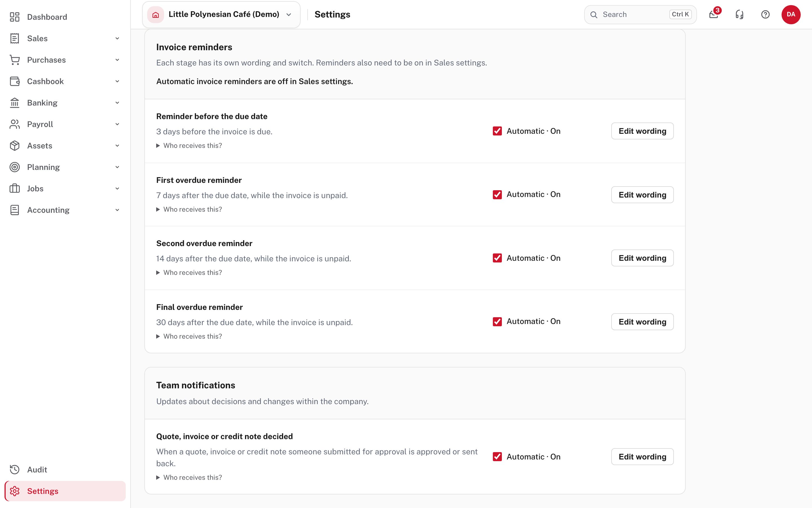
Task: Edit wording for Second overdue reminder
Action: (642, 258)
